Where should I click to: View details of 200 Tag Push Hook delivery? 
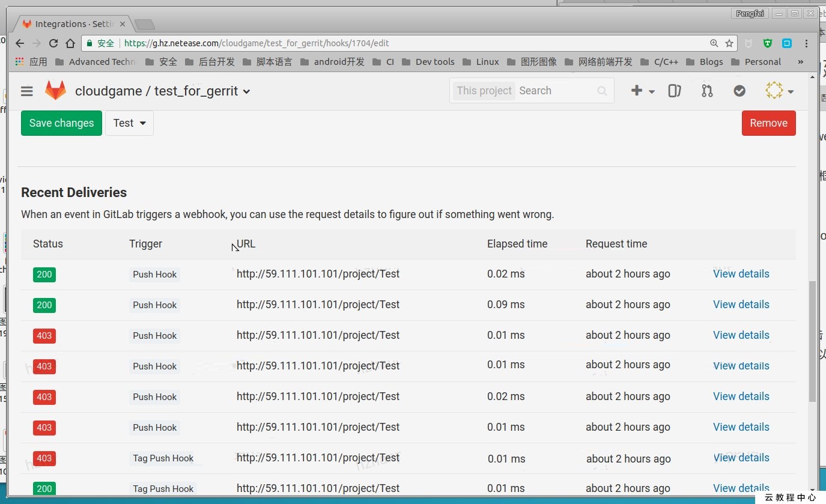[x=741, y=488]
